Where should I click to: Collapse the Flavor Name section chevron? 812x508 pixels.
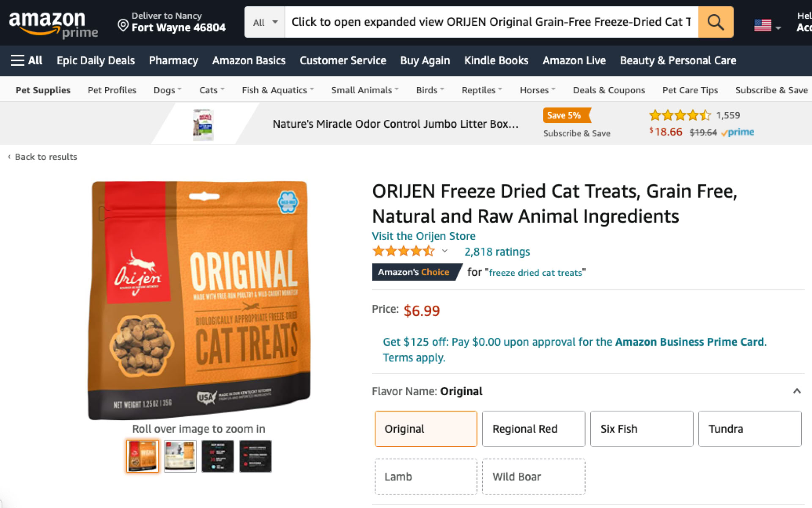pyautogui.click(x=797, y=391)
